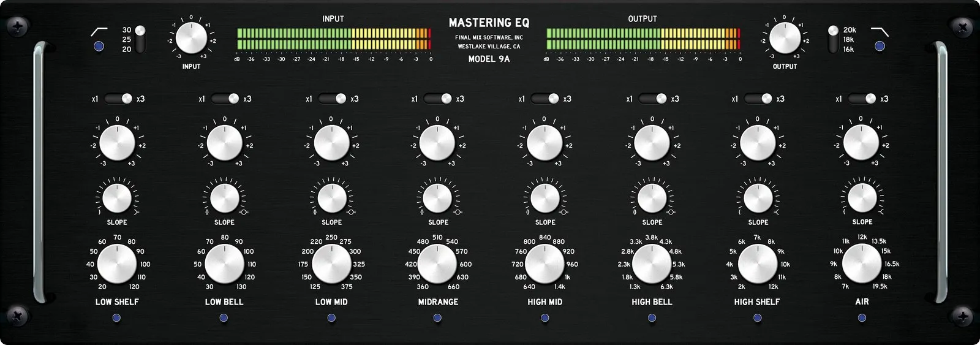Toggle the low-pass filter enable LED button
980x345 pixels.
pos(880,46)
